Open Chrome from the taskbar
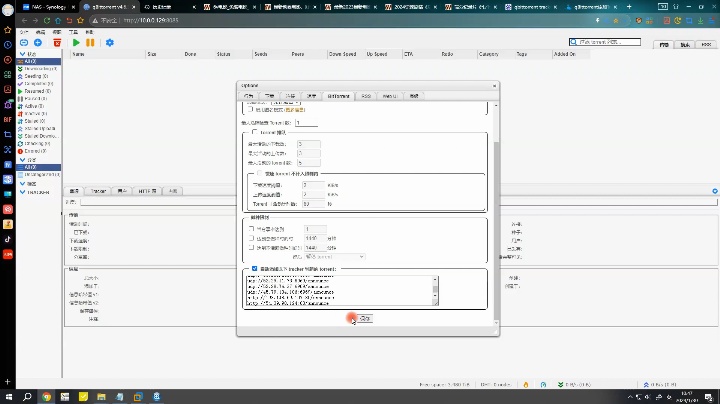Image resolution: width=720 pixels, height=404 pixels. tap(46, 397)
